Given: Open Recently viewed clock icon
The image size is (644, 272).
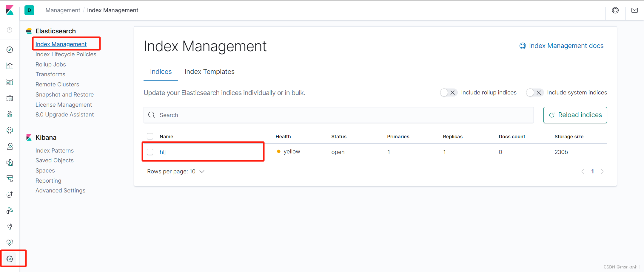Looking at the screenshot, I should tap(10, 30).
